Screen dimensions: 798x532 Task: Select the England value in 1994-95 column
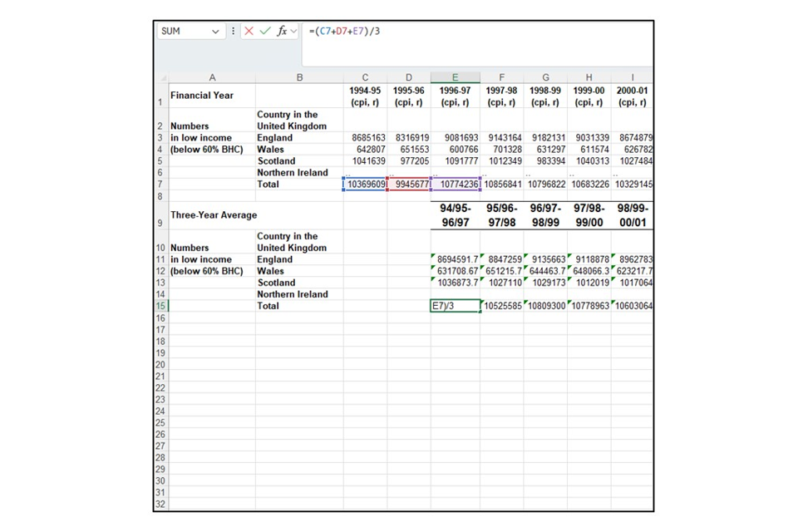point(365,137)
